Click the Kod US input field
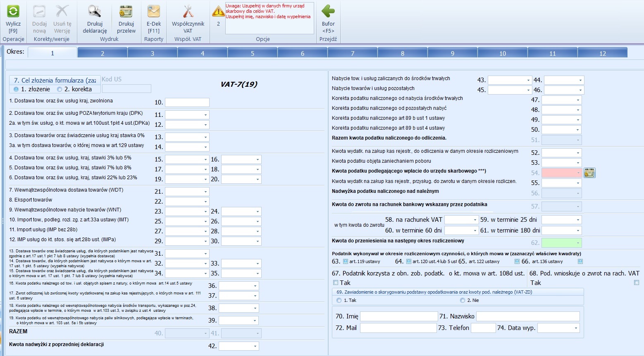This screenshot has height=356, width=644. (x=126, y=88)
